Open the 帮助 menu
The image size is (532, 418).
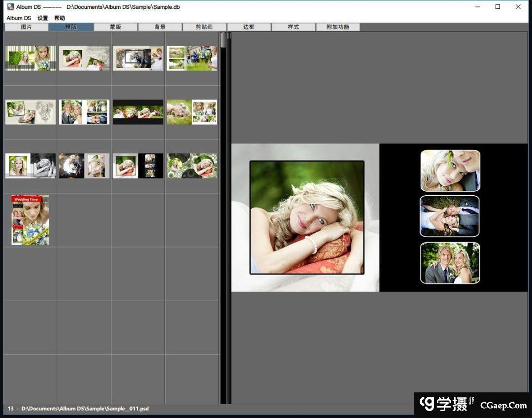60,18
